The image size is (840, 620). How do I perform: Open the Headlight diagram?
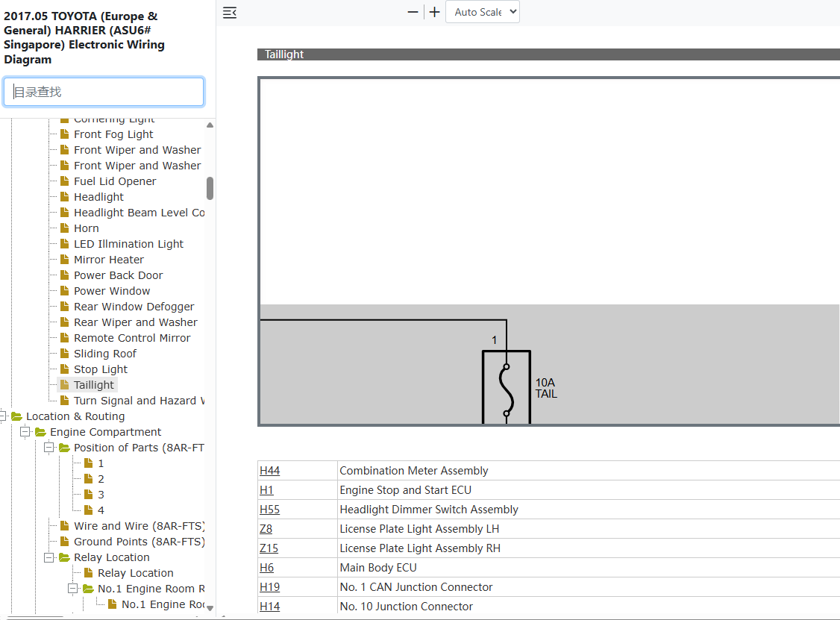tap(98, 197)
